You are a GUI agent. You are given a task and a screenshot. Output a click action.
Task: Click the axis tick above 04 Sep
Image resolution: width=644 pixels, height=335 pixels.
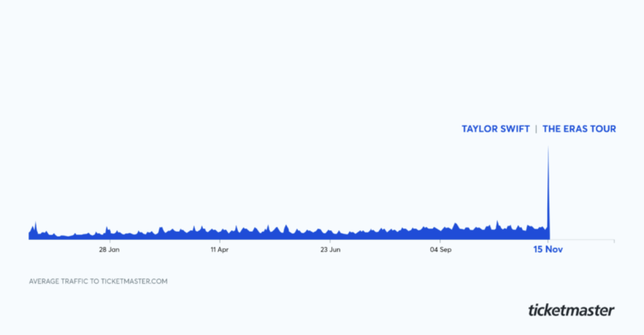coord(441,241)
